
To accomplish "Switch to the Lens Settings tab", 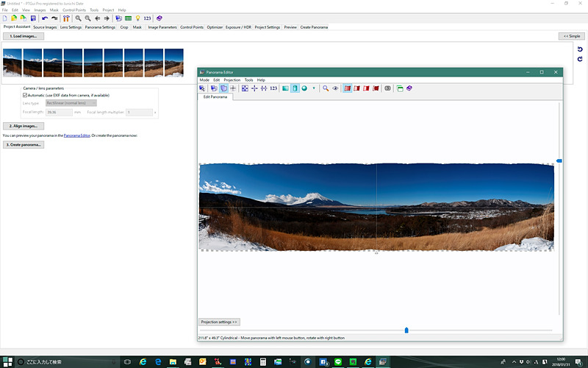I will [x=71, y=27].
